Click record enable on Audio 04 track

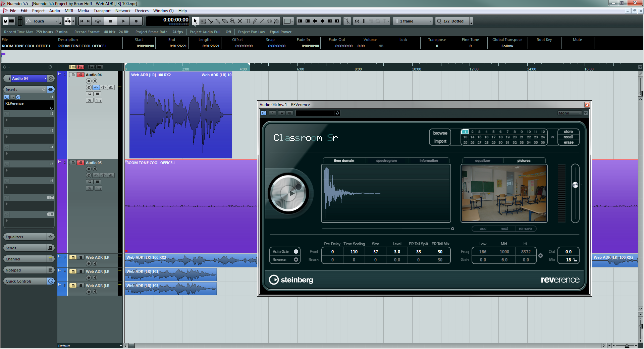(x=89, y=81)
